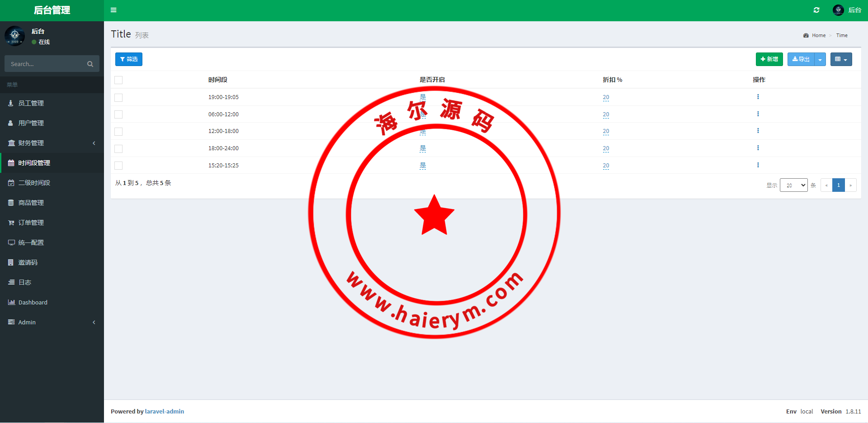The image size is (868, 423).
Task: Click the sidebar Search input field
Action: (x=45, y=64)
